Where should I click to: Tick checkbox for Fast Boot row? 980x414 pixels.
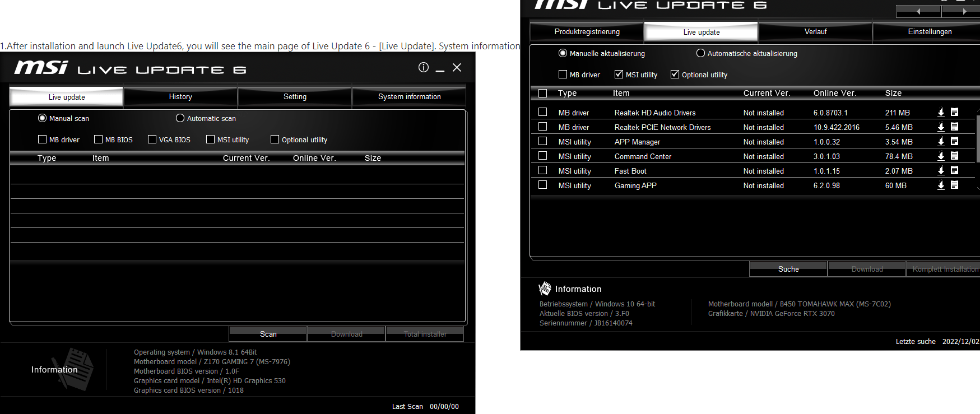click(542, 170)
